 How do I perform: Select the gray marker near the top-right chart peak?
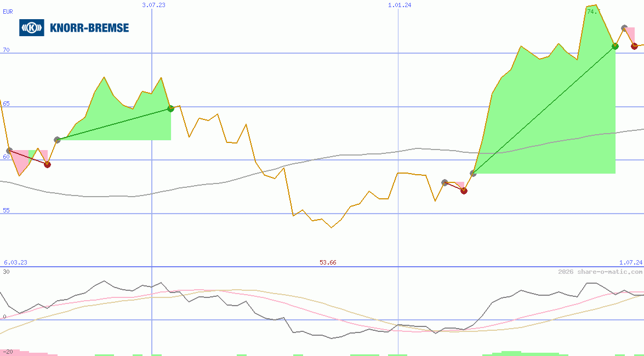tap(624, 27)
